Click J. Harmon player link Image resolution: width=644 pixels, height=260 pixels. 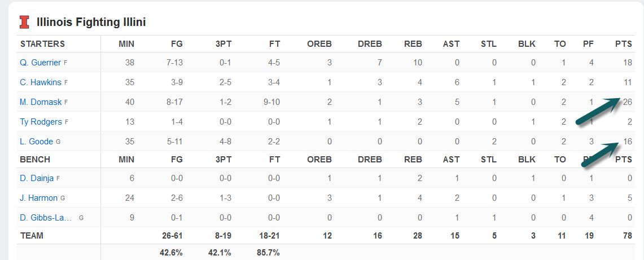39,198
